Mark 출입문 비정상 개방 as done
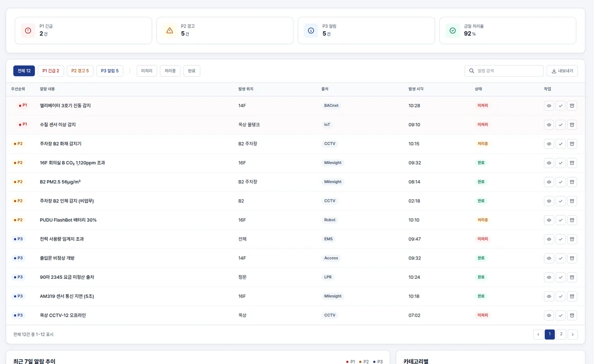 (560, 258)
